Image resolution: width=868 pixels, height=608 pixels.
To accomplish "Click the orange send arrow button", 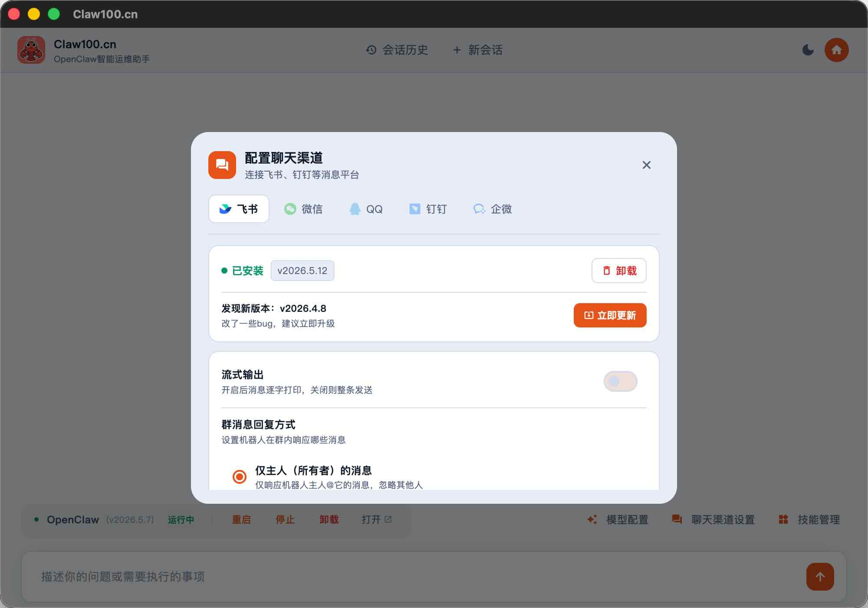I will (x=820, y=577).
